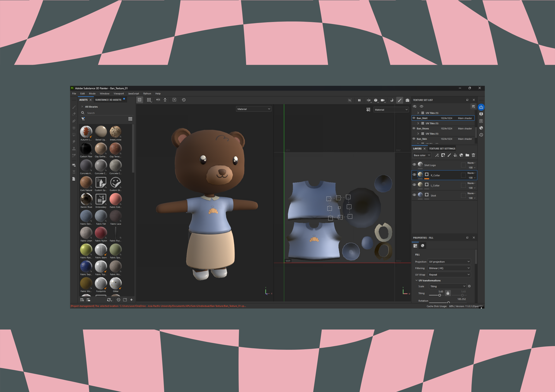Viewport: 555px width, 392px height.
Task: Open the Edit menu
Action: click(x=83, y=94)
